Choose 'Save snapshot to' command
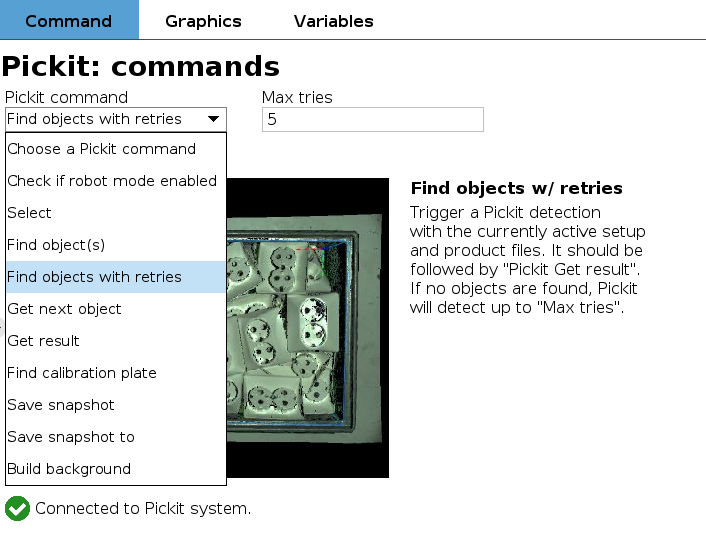706x533 pixels. [x=71, y=437]
